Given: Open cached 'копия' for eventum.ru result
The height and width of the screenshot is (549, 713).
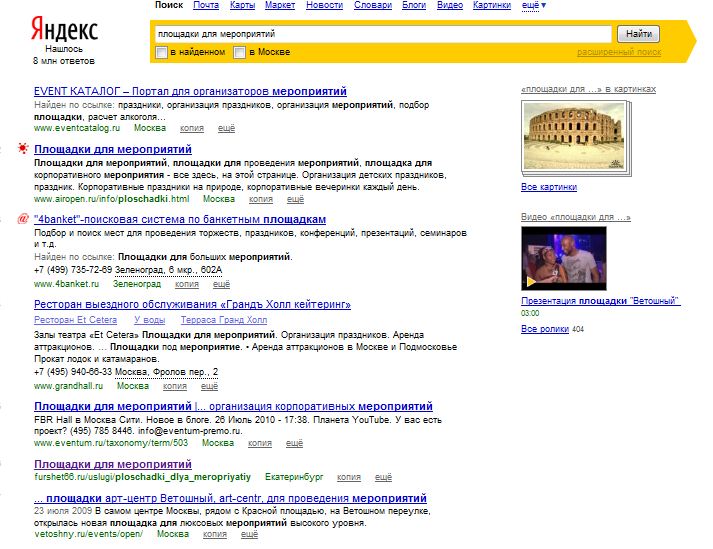Looking at the screenshot, I should point(260,443).
